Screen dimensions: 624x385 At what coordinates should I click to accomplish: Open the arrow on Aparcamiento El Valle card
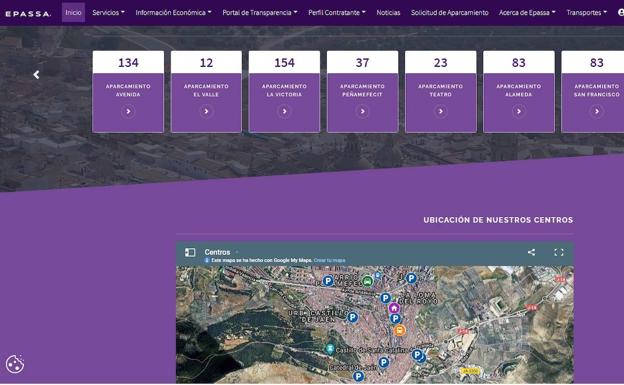(x=206, y=111)
